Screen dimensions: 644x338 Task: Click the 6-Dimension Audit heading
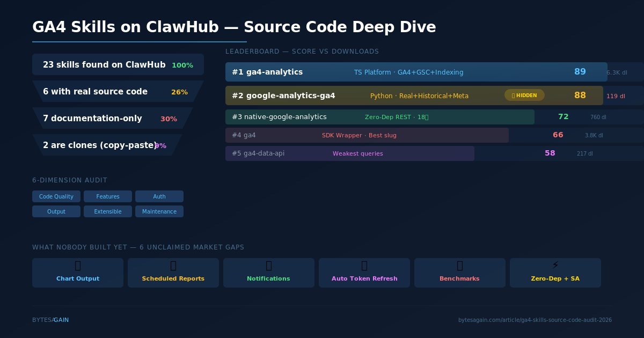tap(70, 180)
